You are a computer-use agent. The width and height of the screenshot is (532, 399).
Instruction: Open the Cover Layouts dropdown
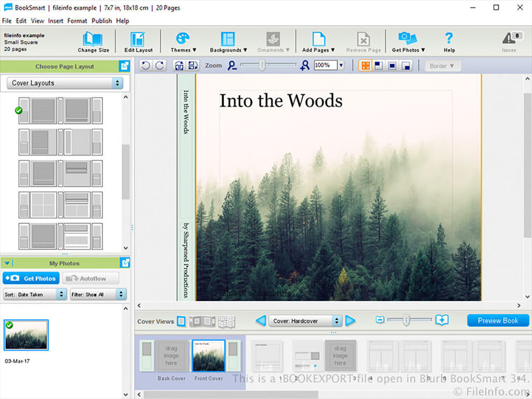pos(66,83)
